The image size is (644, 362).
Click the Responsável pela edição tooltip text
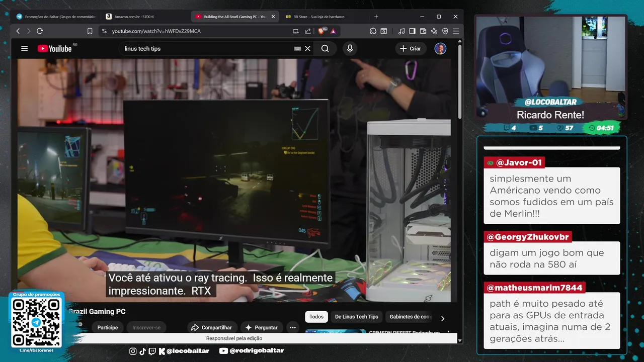click(234, 338)
